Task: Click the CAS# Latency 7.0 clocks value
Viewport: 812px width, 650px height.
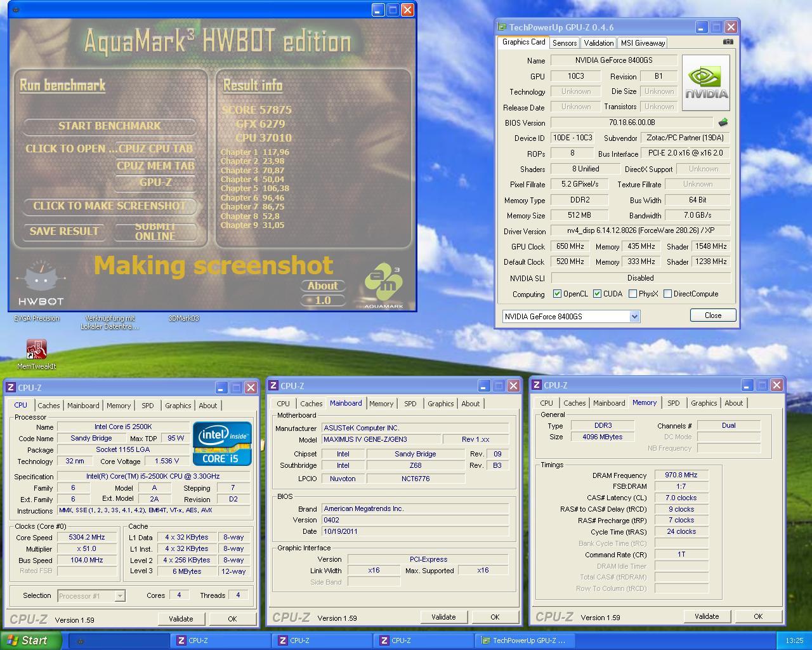Action: pyautogui.click(x=681, y=498)
